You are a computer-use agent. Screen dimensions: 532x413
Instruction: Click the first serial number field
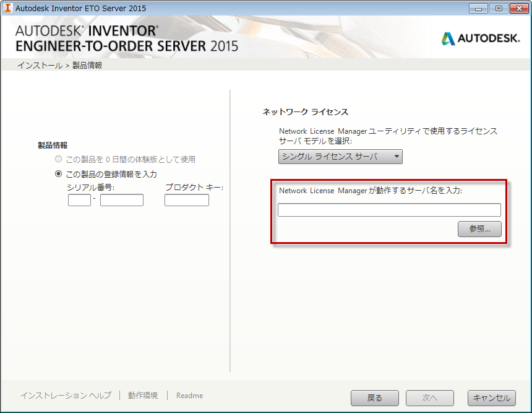click(79, 200)
